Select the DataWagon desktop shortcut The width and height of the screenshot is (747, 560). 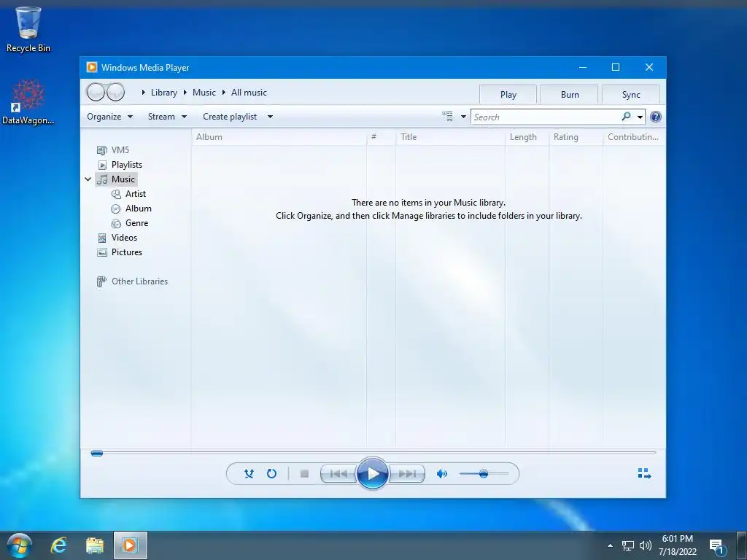point(28,102)
